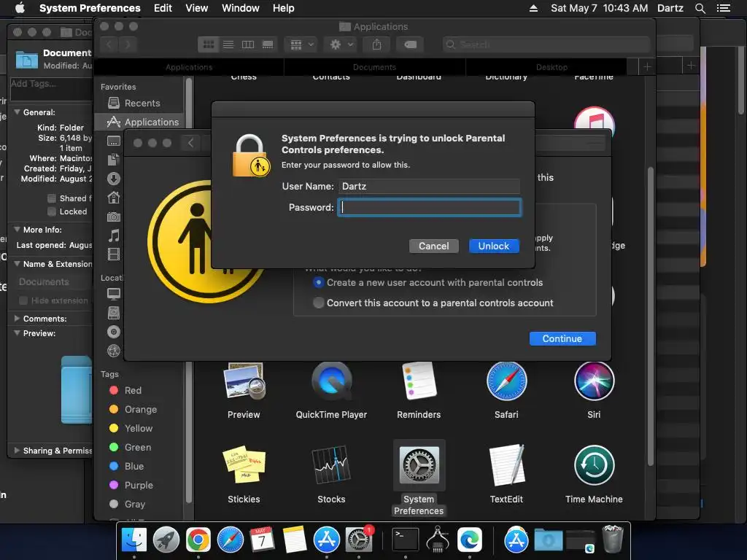
Task: Click the Finder search field
Action: (546, 44)
